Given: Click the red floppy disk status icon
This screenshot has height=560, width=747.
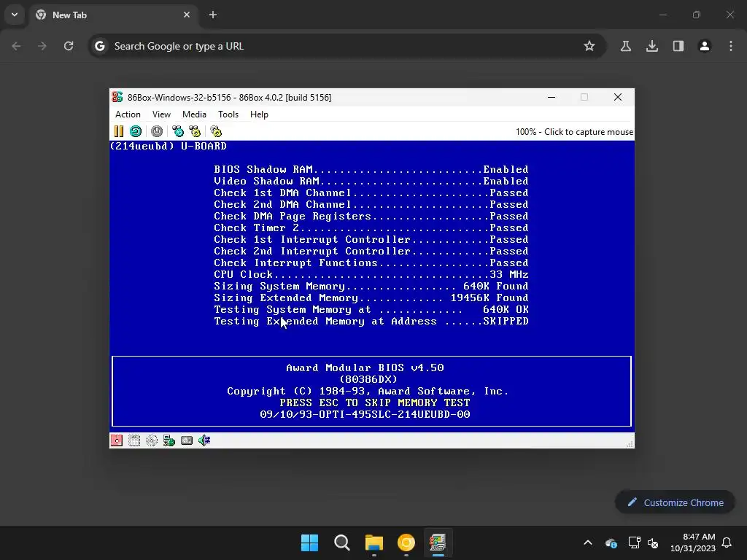Looking at the screenshot, I should point(117,440).
